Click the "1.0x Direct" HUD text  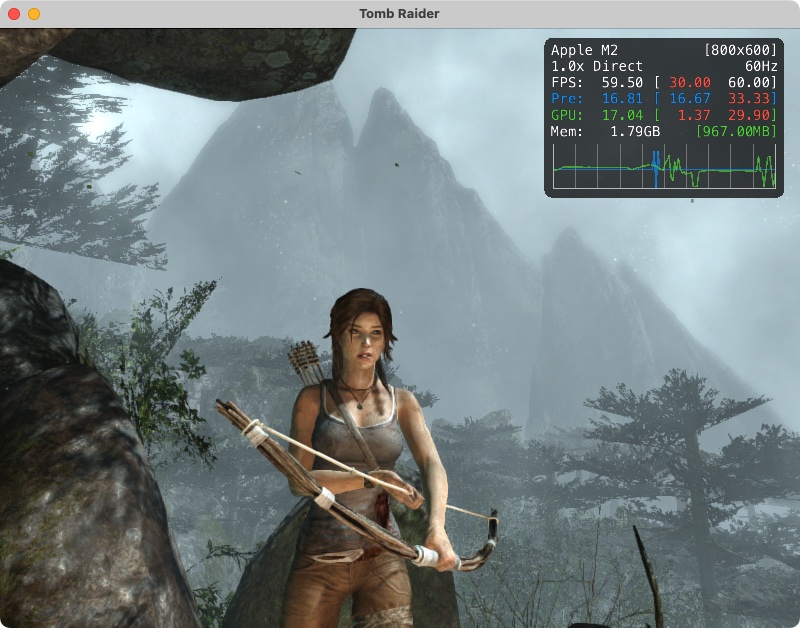point(597,66)
